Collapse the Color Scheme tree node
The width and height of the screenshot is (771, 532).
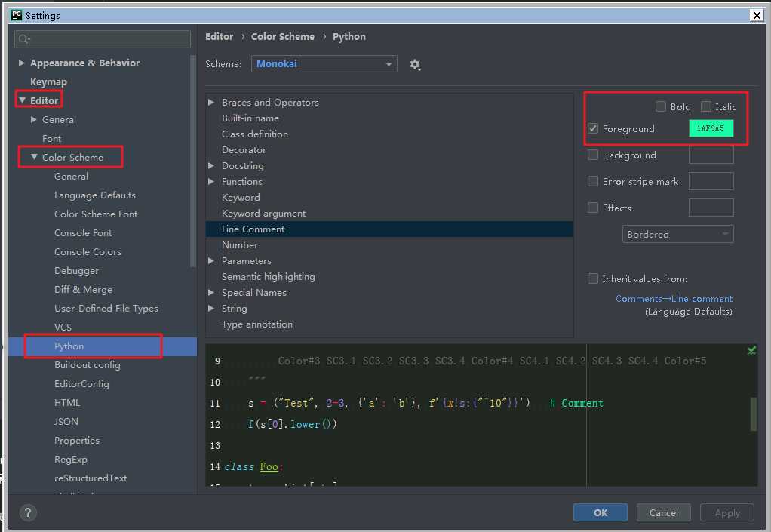tap(34, 157)
